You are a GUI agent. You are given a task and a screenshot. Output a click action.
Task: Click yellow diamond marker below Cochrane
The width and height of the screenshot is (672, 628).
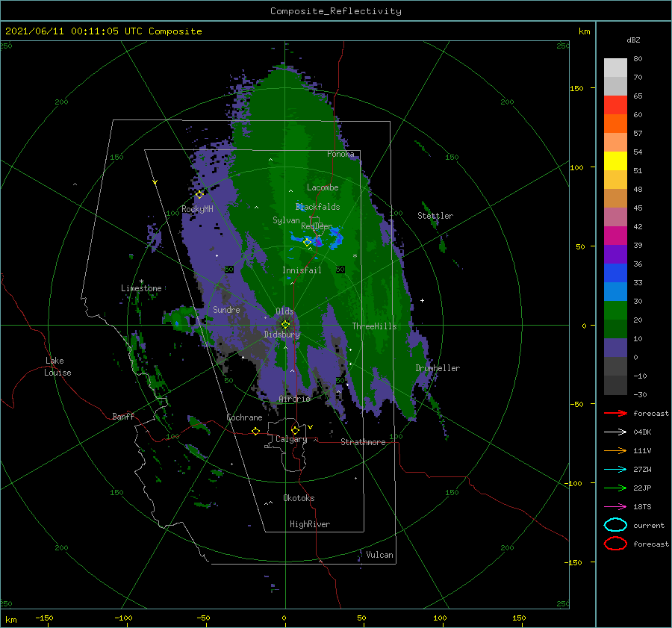click(256, 431)
